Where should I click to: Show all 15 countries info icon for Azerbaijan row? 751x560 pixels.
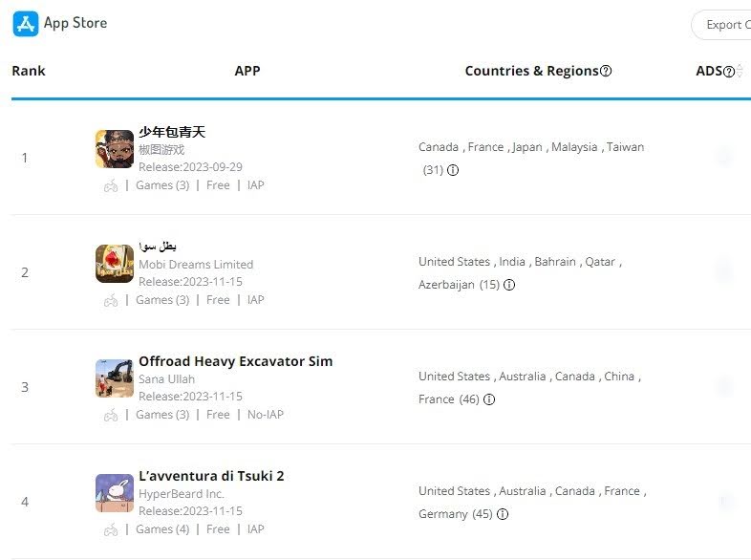509,285
